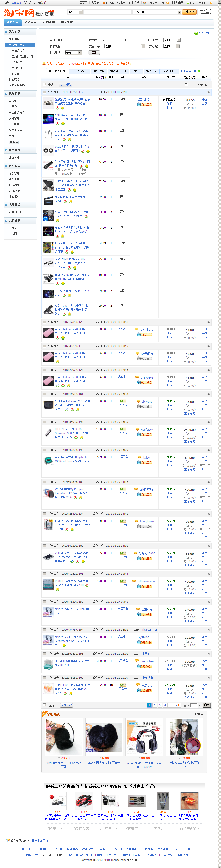Click the flag icon on order 34340312537112
The image size is (221, 868).
[x=208, y=92]
